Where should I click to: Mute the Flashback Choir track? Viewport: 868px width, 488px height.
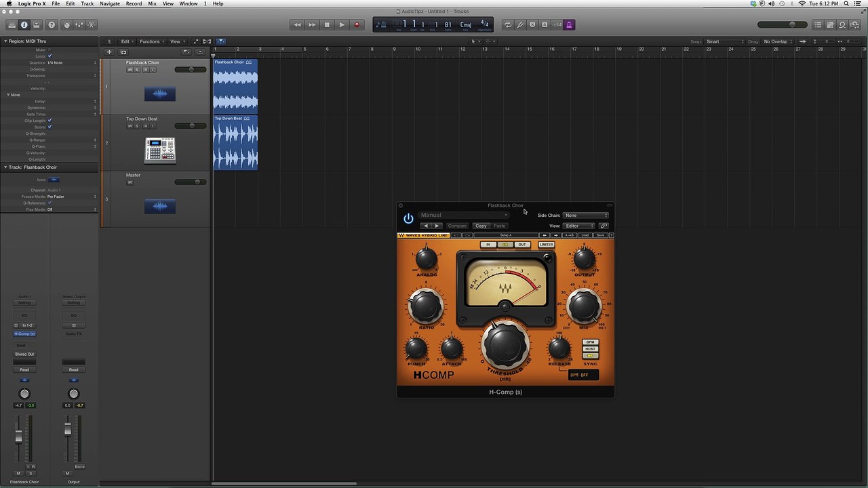pos(130,70)
